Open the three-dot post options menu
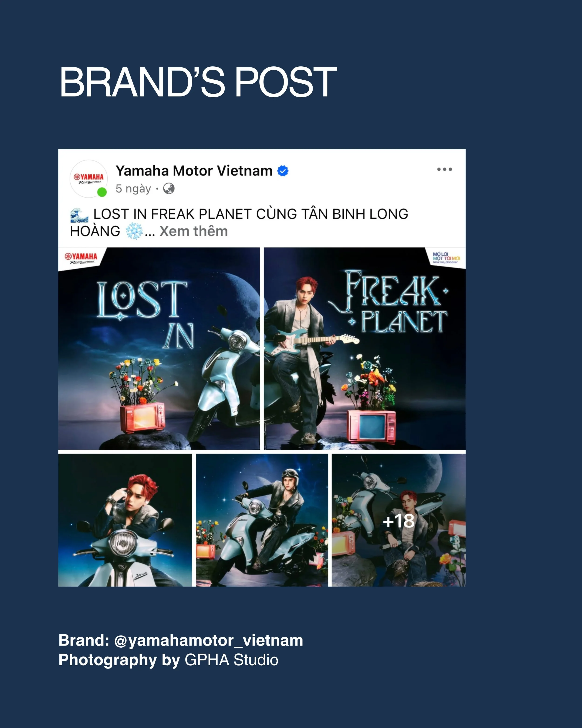 tap(444, 169)
